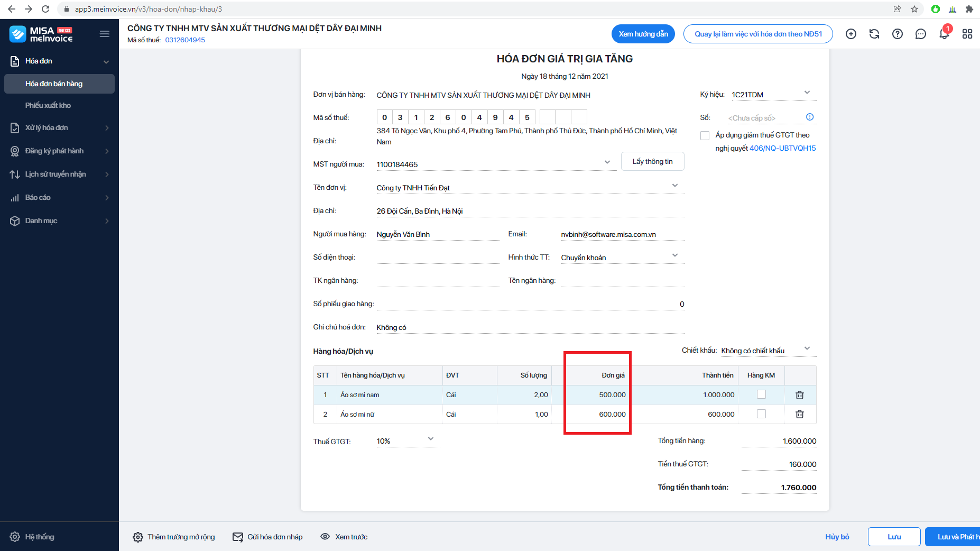The image size is (980, 551).
Task: Click Hủy bỏ link
Action: tap(837, 537)
